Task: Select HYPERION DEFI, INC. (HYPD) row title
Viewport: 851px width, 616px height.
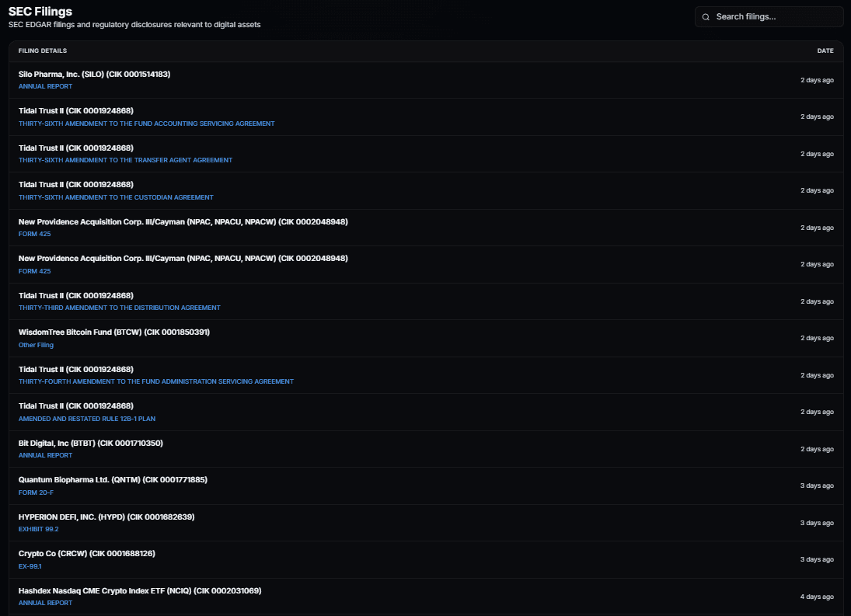Action: pos(106,517)
